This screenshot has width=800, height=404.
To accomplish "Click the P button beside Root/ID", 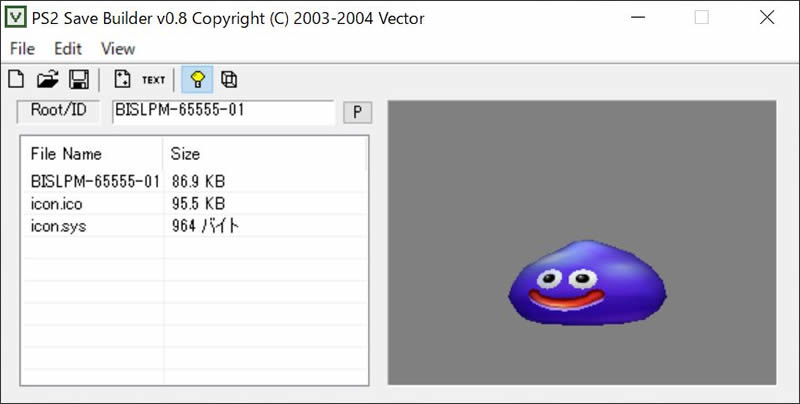I will point(358,112).
